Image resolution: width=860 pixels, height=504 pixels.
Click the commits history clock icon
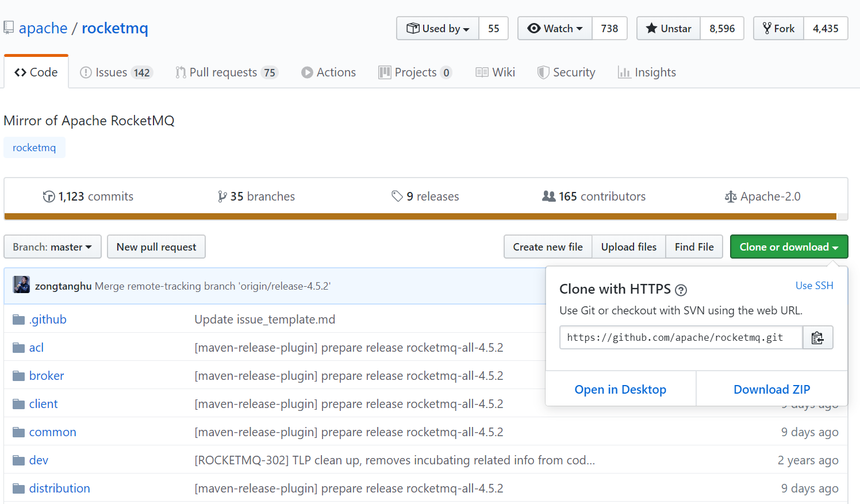coord(49,197)
